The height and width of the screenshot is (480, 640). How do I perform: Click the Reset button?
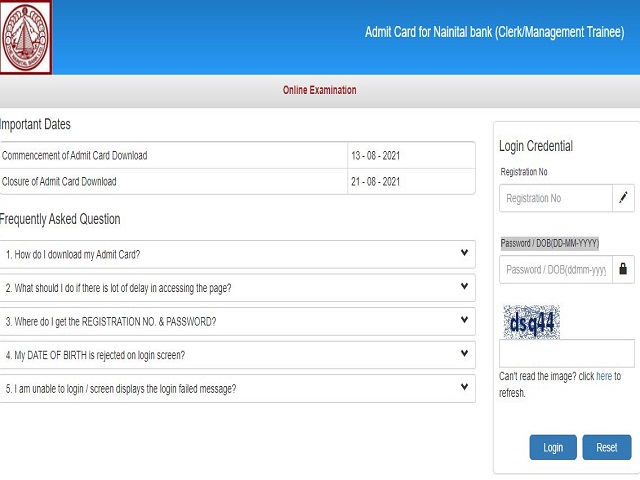[x=607, y=447]
